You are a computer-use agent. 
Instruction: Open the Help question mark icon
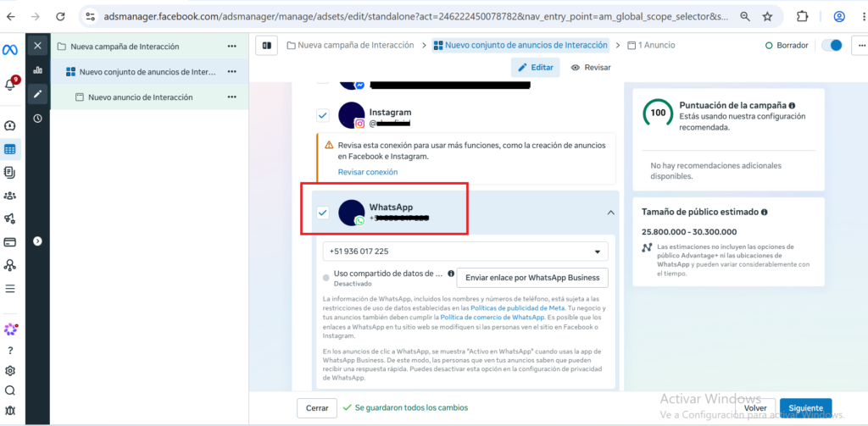coord(10,351)
